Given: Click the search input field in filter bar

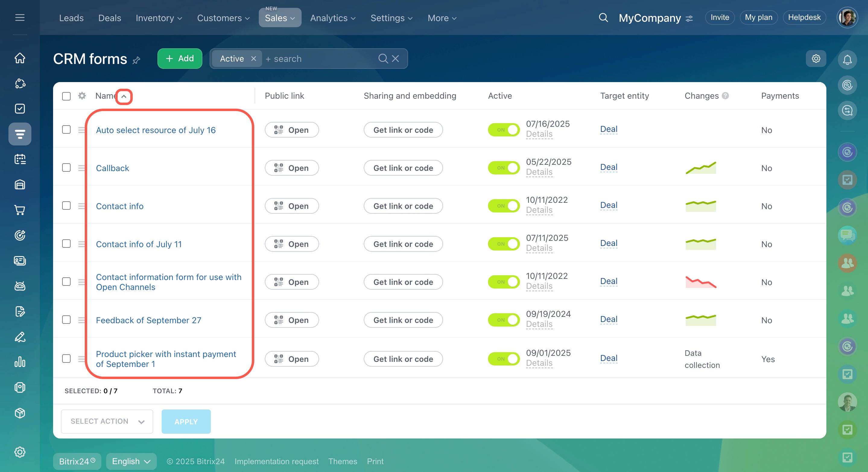Looking at the screenshot, I should [320, 59].
